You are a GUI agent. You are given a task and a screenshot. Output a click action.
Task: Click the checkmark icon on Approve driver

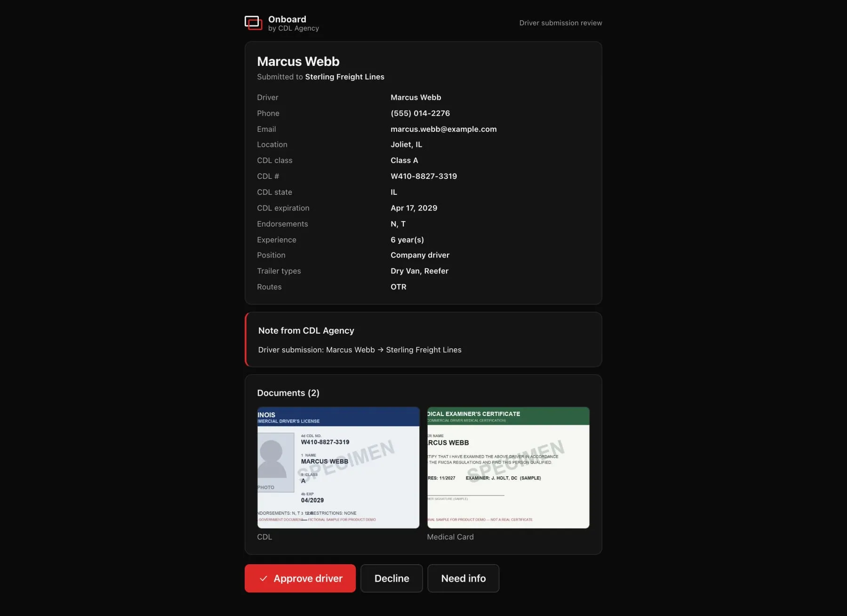pyautogui.click(x=264, y=578)
